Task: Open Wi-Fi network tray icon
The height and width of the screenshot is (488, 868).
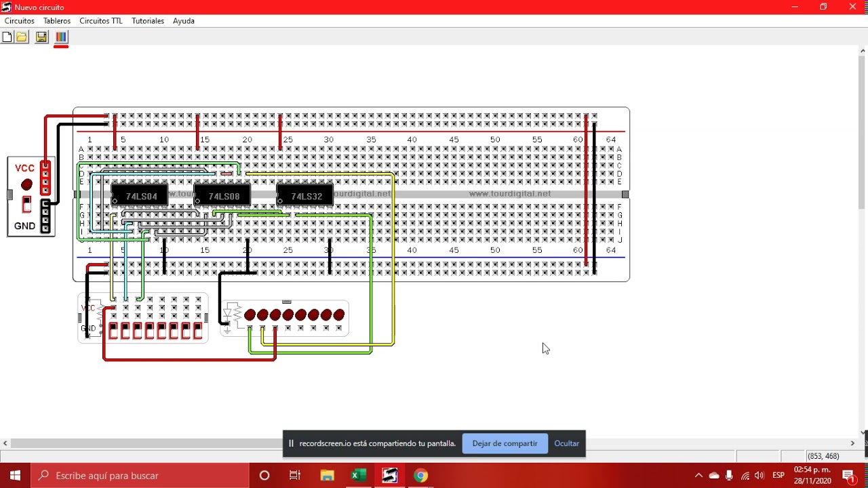Action: pos(745,476)
